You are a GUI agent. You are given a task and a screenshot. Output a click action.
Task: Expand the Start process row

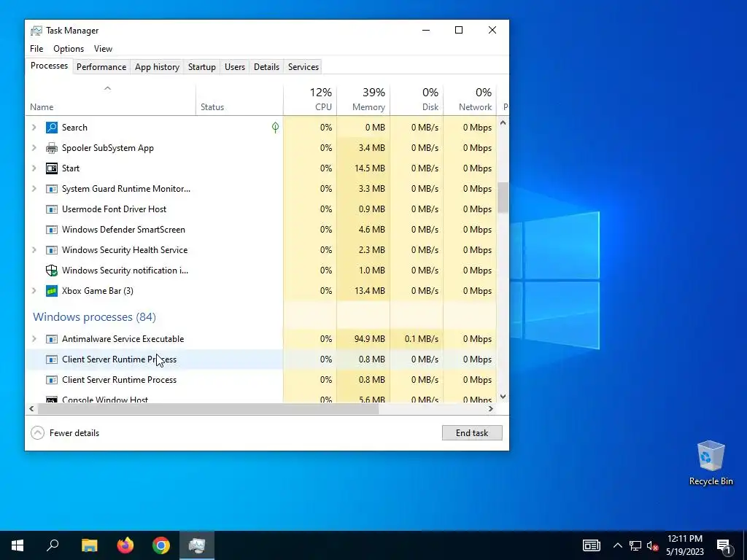coord(34,168)
